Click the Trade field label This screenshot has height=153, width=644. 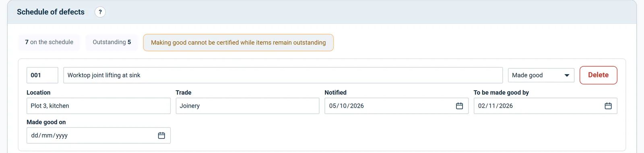[184, 93]
